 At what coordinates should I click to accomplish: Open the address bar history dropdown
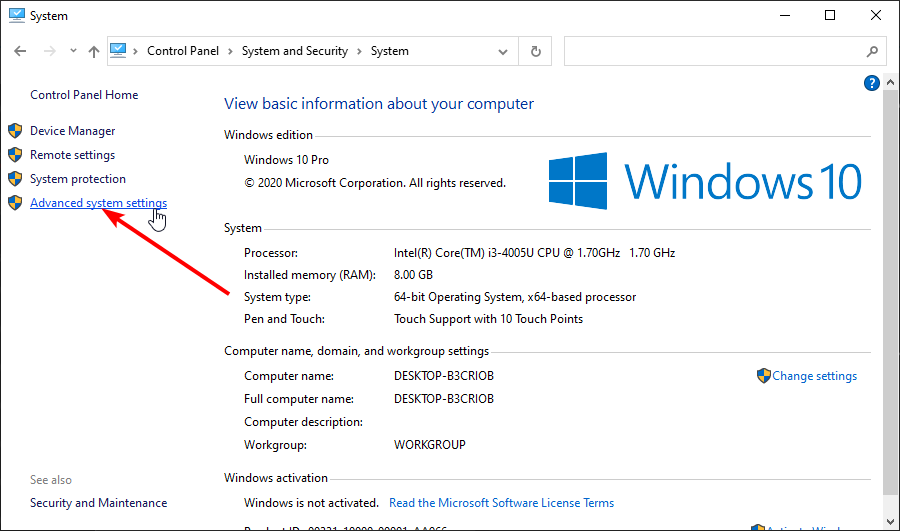click(503, 52)
